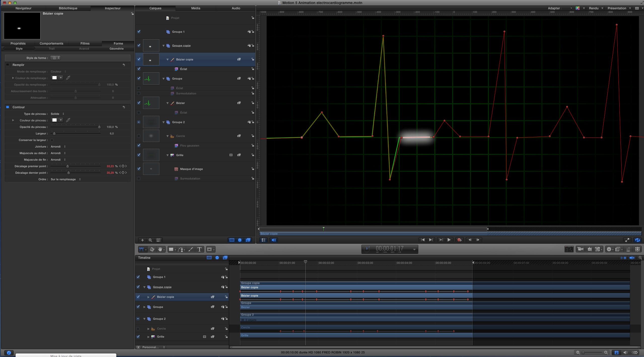The image size is (644, 357).
Task: Collapse the Groupe copie disclosure triangle
Action: tap(163, 45)
